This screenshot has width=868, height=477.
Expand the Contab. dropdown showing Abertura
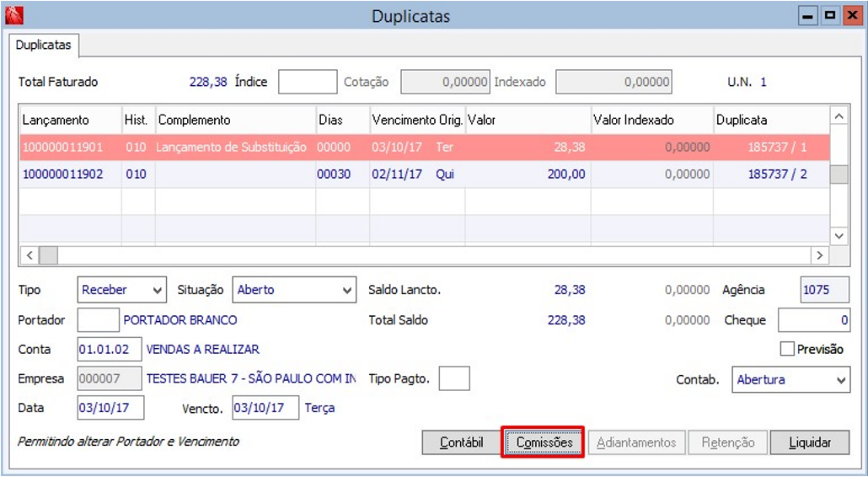[791, 379]
